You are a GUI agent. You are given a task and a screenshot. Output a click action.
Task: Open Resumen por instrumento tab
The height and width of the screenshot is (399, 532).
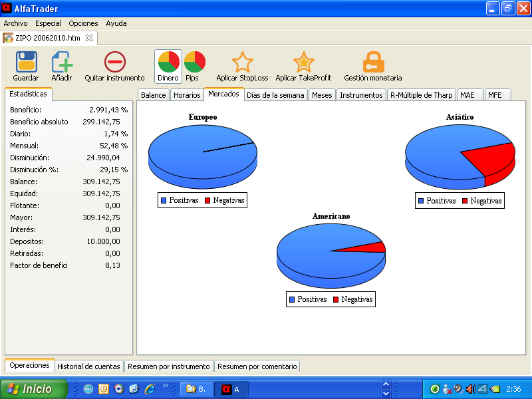(x=169, y=366)
